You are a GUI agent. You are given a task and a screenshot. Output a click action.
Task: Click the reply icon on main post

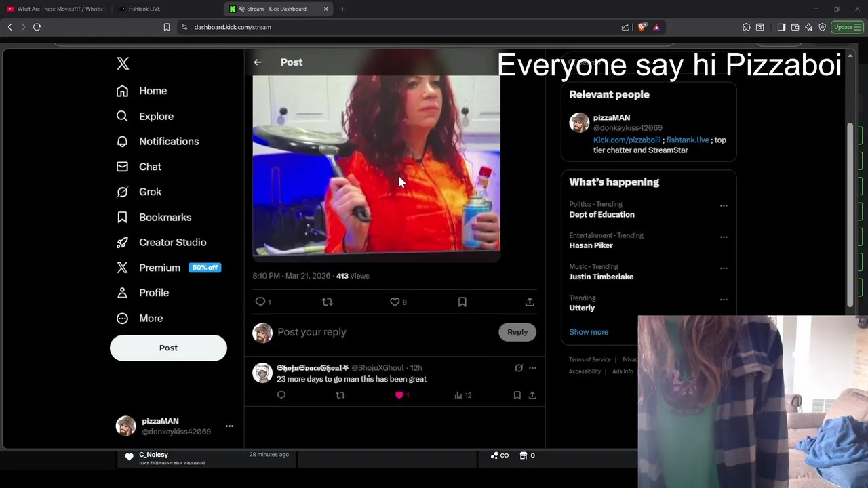click(260, 302)
